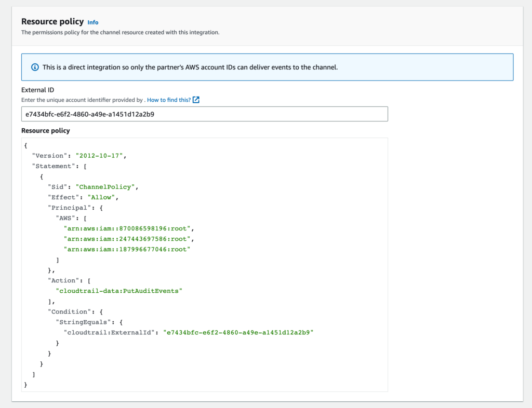532x408 pixels.
Task: Click the "AWS": [ line
Action: (71, 218)
